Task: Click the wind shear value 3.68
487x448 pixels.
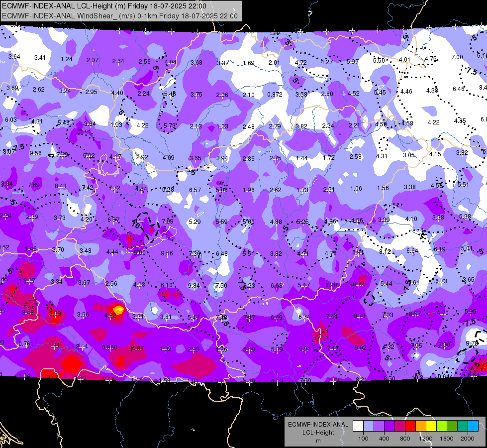Action: point(196,63)
